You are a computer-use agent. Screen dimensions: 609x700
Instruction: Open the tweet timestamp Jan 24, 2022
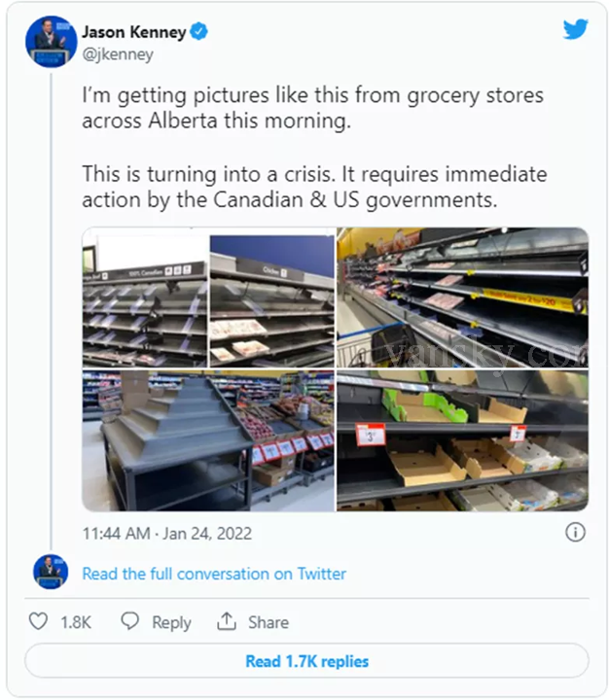coord(168,532)
